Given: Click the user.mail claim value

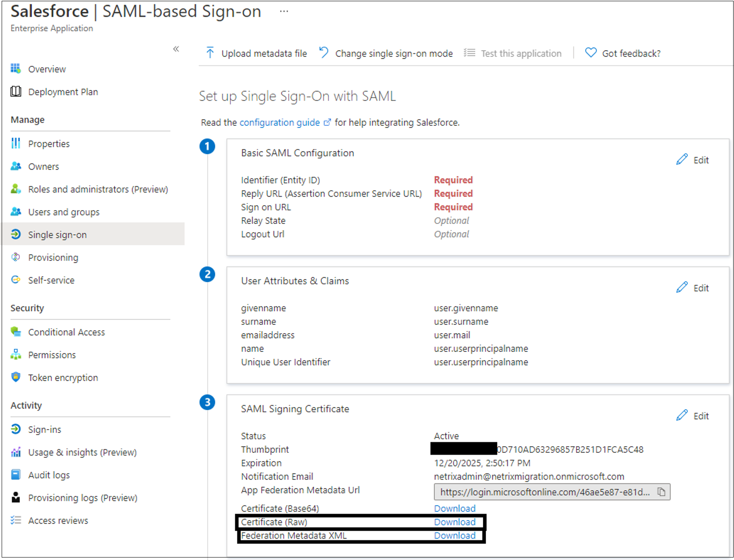Looking at the screenshot, I should [x=452, y=335].
